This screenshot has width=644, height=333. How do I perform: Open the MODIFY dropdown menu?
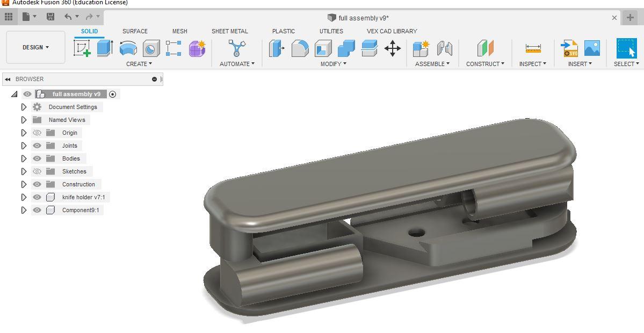[334, 63]
